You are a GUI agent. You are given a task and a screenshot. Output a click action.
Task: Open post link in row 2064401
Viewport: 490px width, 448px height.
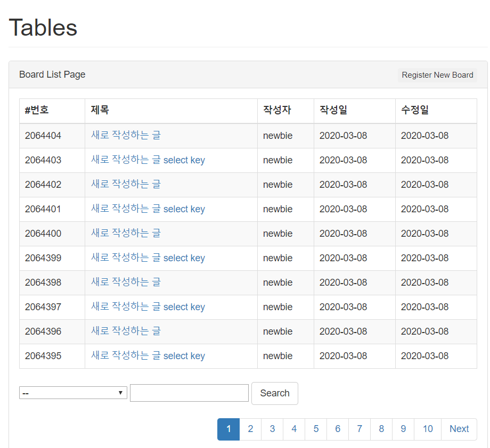(148, 209)
